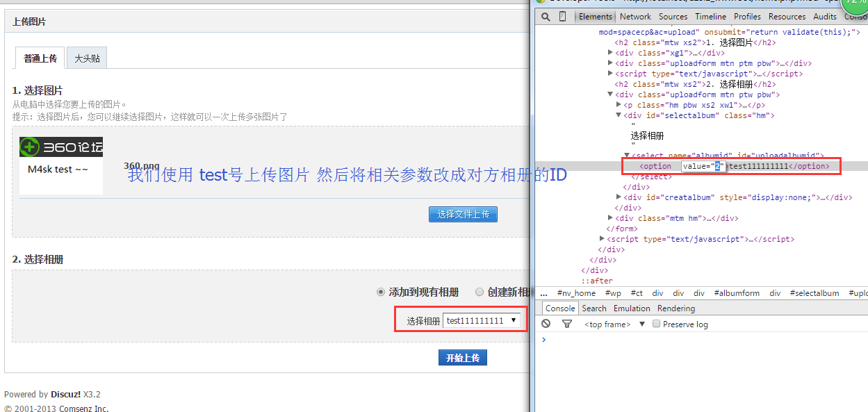Open the 选择相册 album dropdown
The image size is (868, 412).
(x=482, y=320)
